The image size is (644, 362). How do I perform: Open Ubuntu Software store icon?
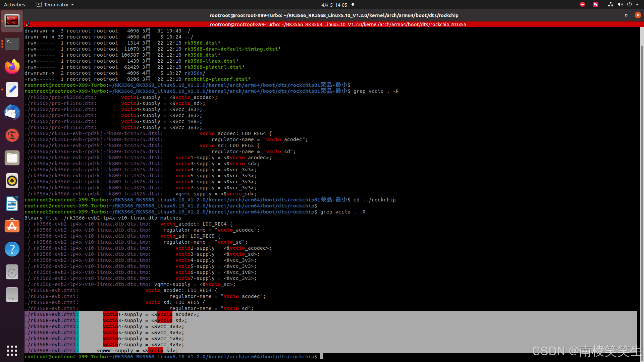tap(12, 226)
